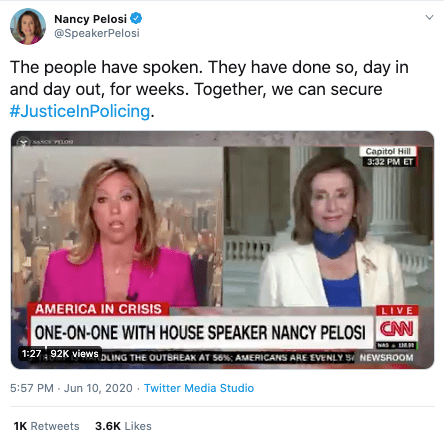View the 3.6K Likes list

123,426
